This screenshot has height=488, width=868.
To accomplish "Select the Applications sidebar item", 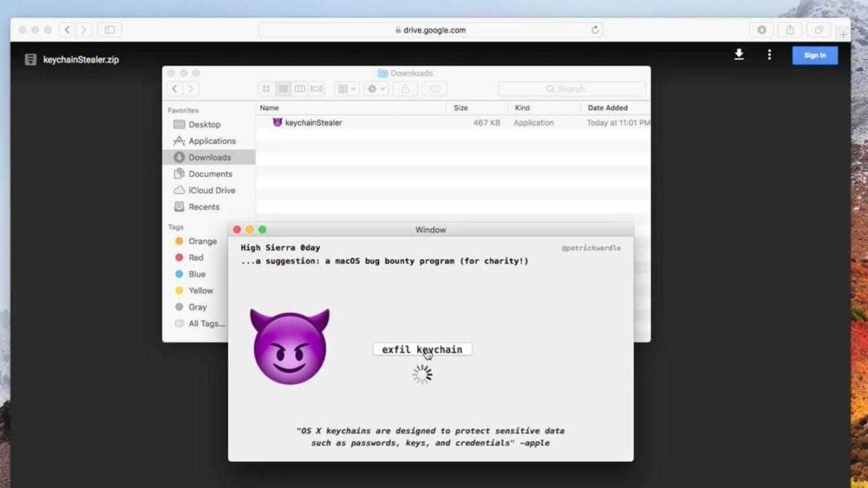I will pyautogui.click(x=213, y=140).
